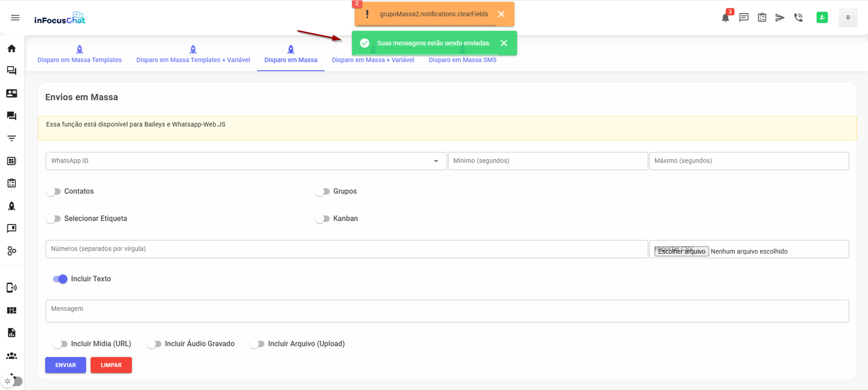Dismiss the green success notification
The image size is (868, 390).
[504, 43]
